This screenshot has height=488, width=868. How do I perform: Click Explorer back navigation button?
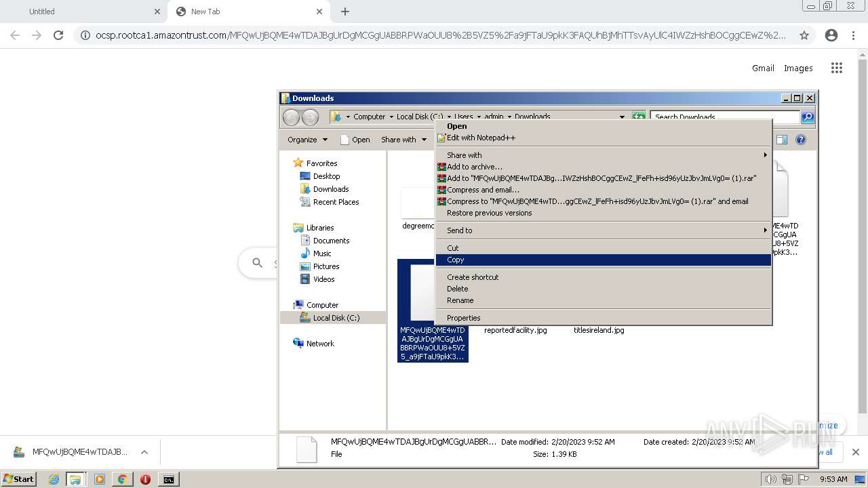(x=291, y=117)
